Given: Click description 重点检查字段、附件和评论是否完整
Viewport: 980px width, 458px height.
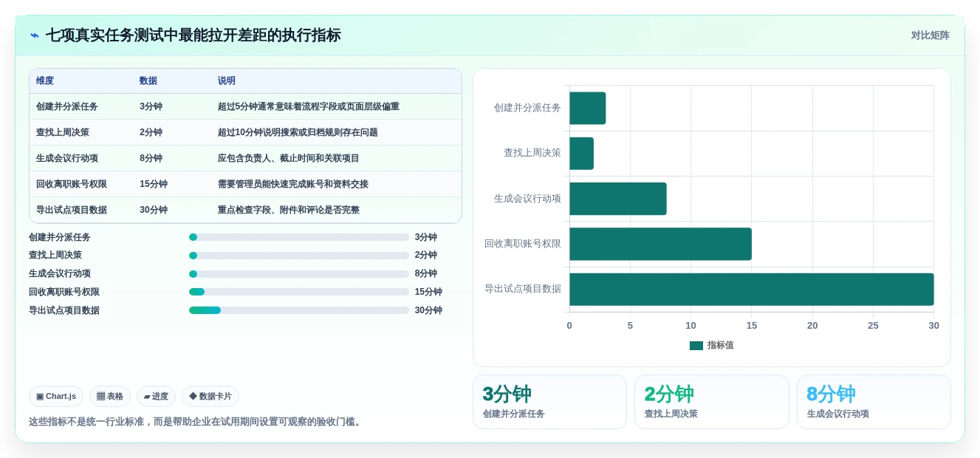Looking at the screenshot, I should coord(289,210).
